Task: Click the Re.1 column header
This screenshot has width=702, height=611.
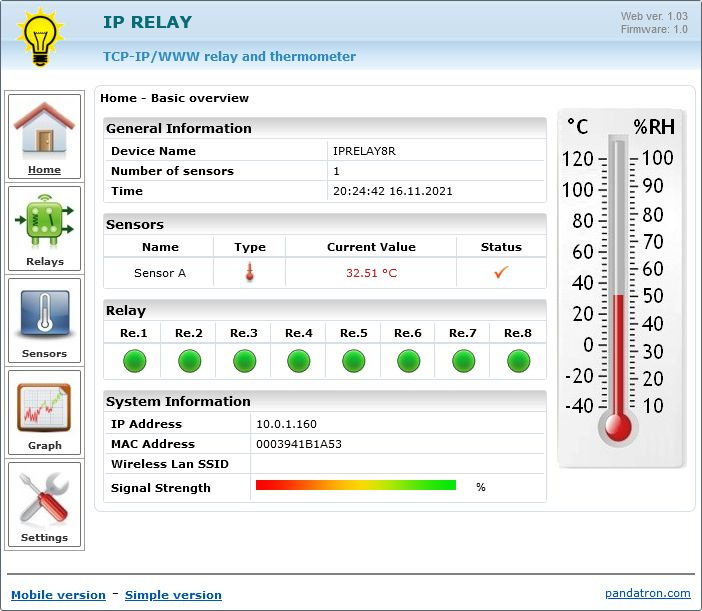Action: click(x=133, y=333)
